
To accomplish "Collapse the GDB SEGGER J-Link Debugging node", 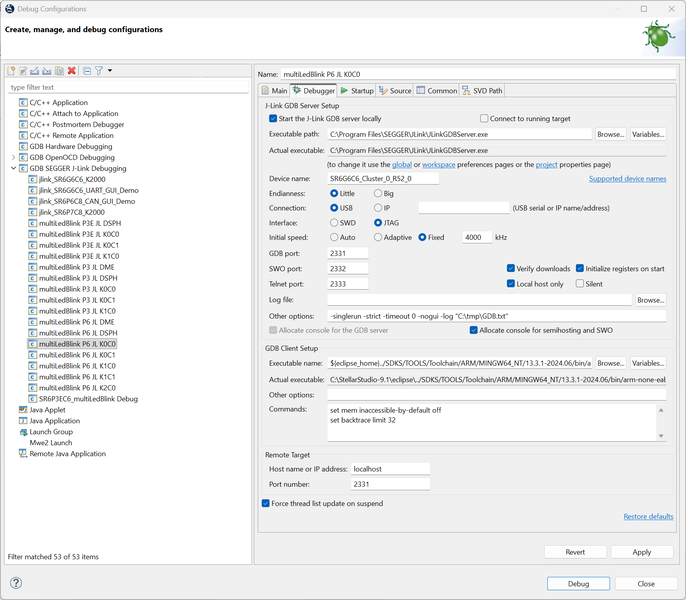I will pyautogui.click(x=13, y=168).
